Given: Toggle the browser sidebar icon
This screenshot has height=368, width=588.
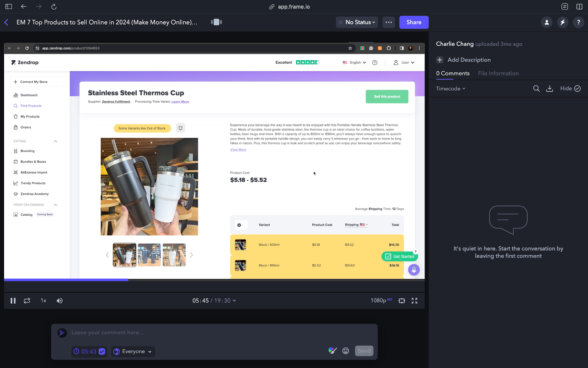Looking at the screenshot, I should pyautogui.click(x=8, y=7).
